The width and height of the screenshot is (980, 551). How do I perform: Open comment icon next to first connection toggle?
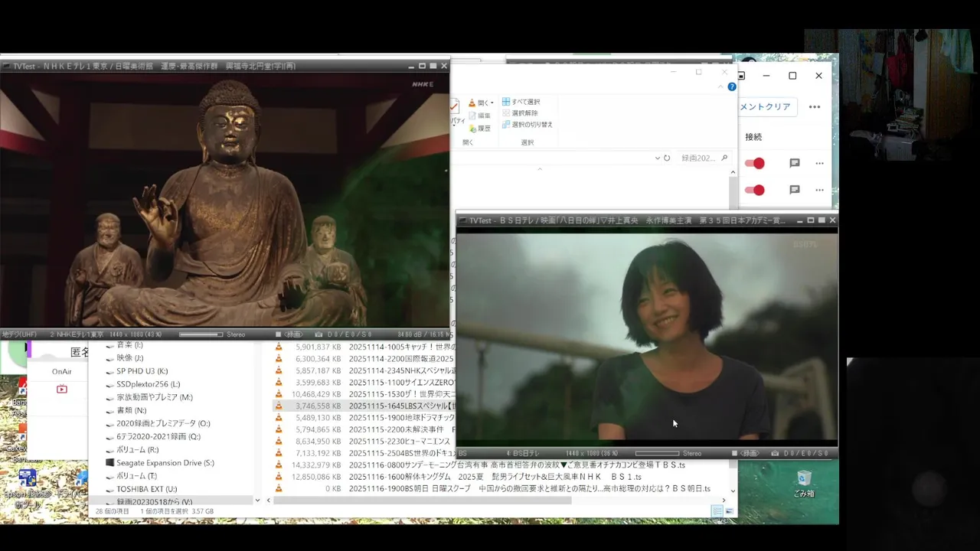pos(795,163)
